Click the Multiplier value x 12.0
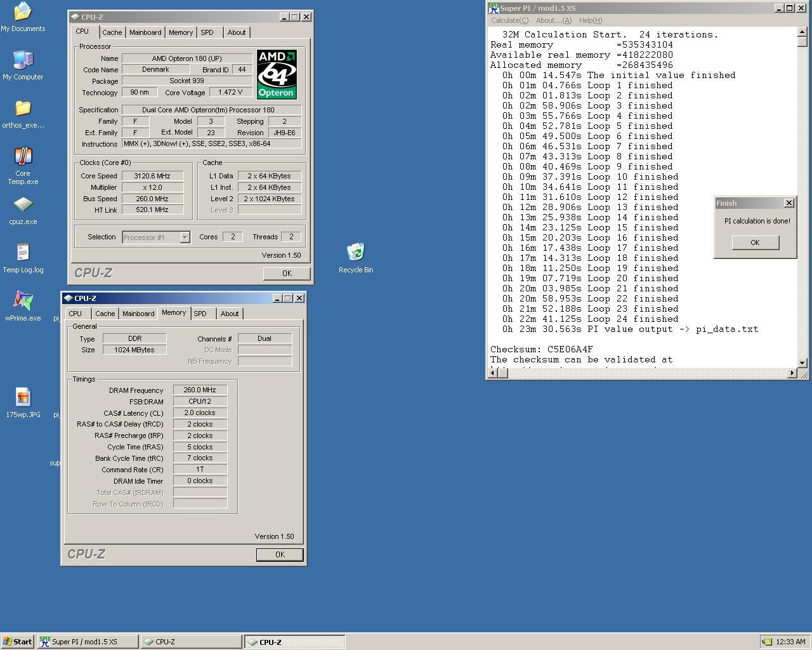812x650 pixels. [152, 187]
